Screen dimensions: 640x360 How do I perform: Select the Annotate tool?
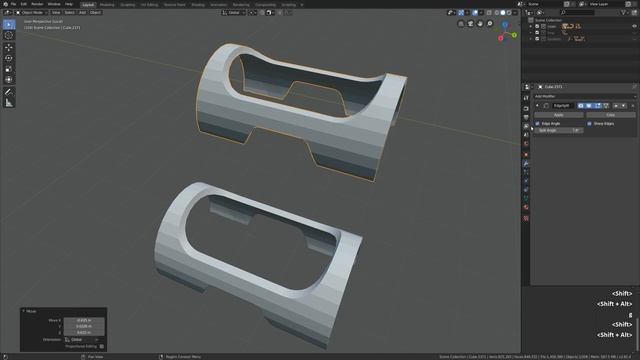9,92
